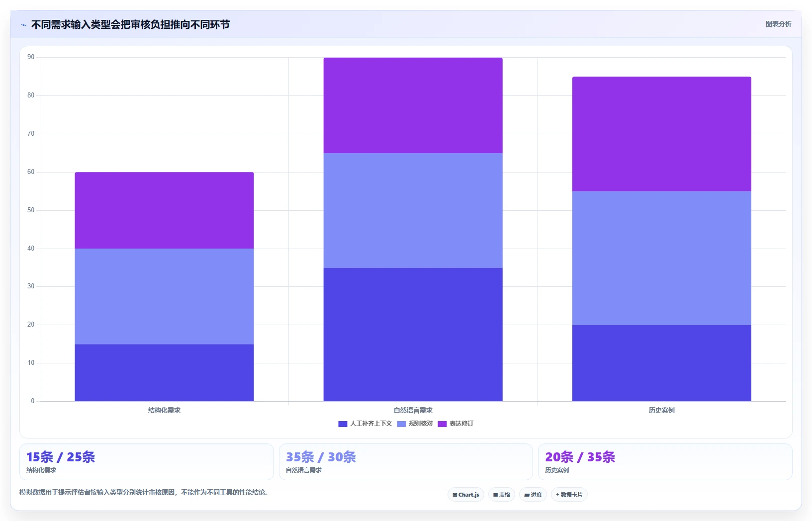Click the 数据卡片 tag chip

coord(569,495)
